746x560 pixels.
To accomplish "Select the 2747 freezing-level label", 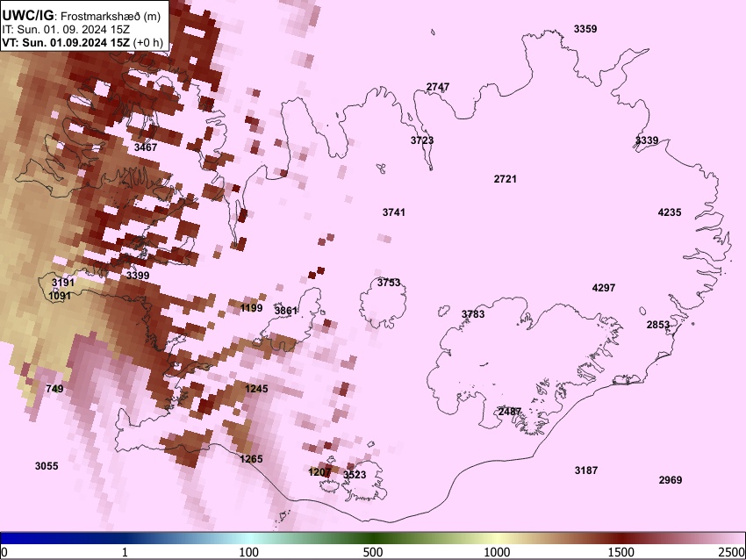I will point(438,87).
